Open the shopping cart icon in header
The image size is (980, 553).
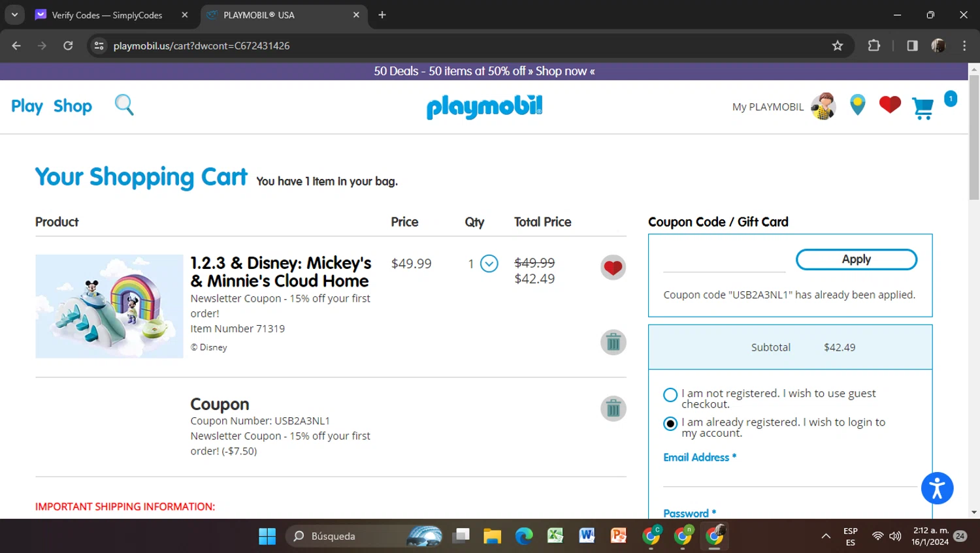click(923, 108)
